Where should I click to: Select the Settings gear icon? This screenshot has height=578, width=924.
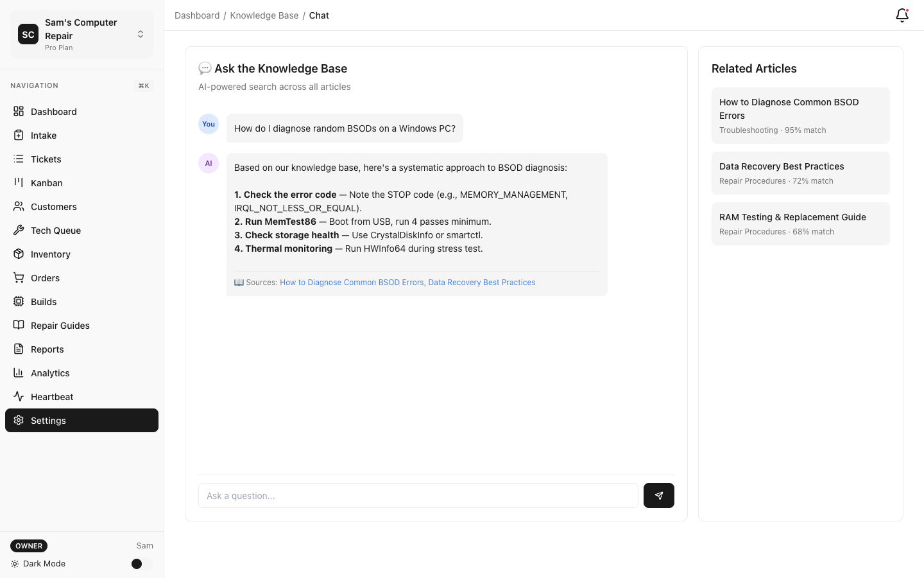17,420
